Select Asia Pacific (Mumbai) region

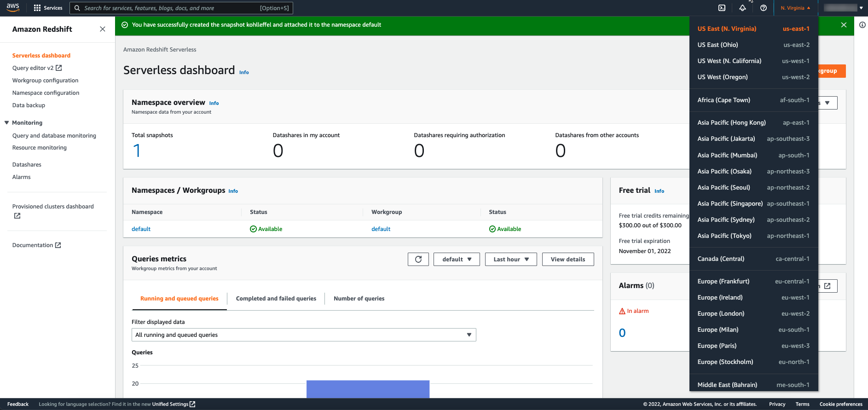[x=753, y=155]
